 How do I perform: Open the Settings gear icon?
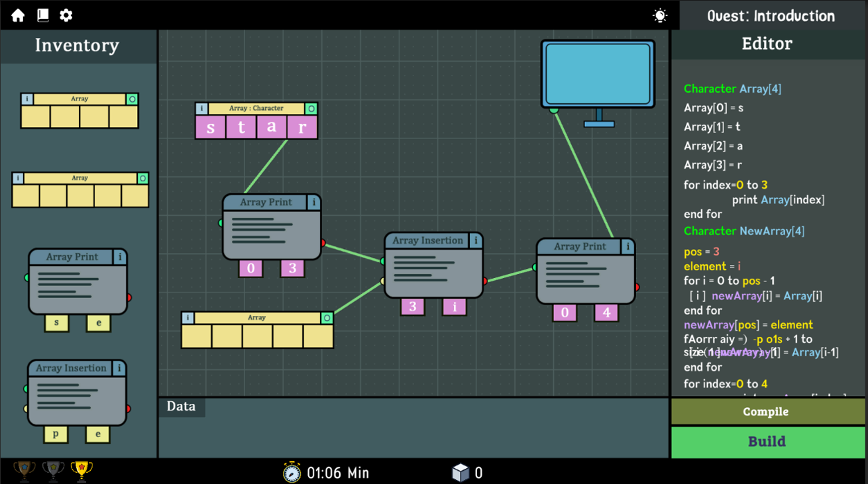[65, 15]
